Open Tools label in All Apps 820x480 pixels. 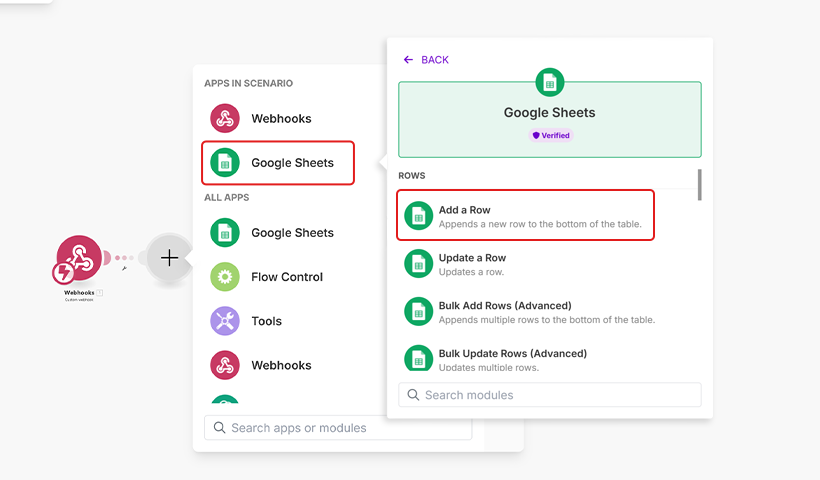click(x=266, y=321)
